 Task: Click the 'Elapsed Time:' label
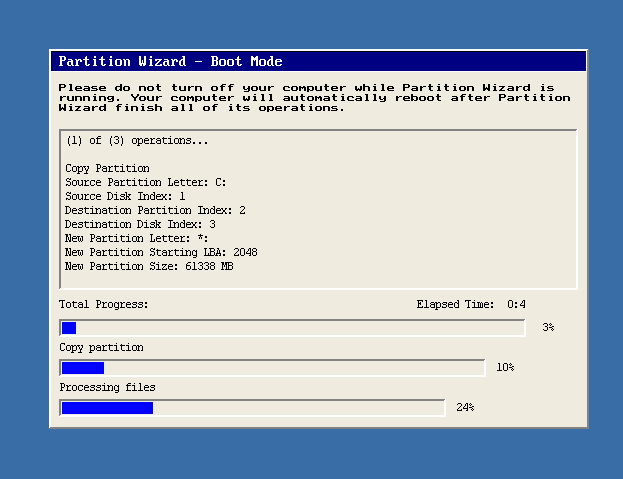(x=455, y=305)
